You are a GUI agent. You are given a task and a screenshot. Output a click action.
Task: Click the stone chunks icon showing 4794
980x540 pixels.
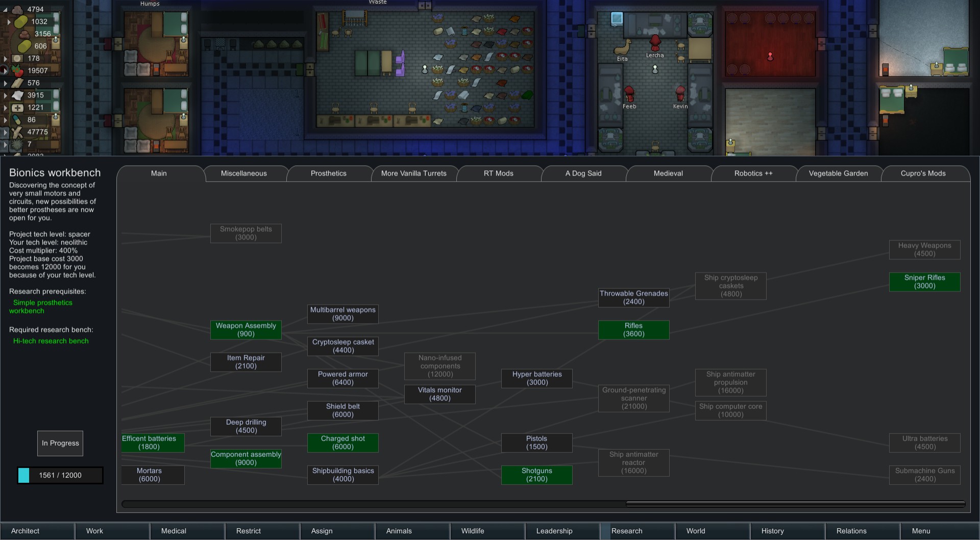[18, 9]
